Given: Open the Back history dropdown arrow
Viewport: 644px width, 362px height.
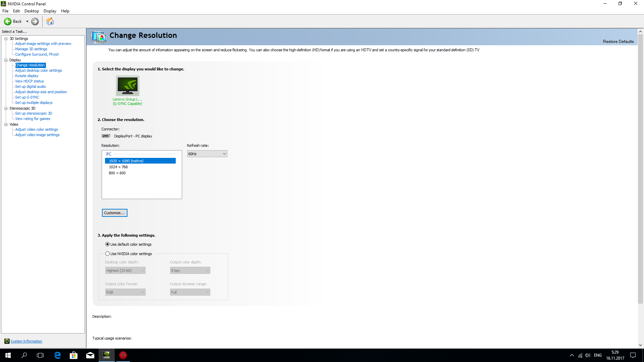Looking at the screenshot, I should coord(27,21).
